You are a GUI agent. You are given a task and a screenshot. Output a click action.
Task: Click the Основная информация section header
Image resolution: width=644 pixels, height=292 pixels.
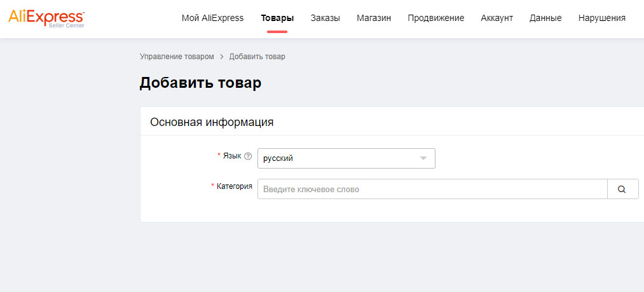212,122
